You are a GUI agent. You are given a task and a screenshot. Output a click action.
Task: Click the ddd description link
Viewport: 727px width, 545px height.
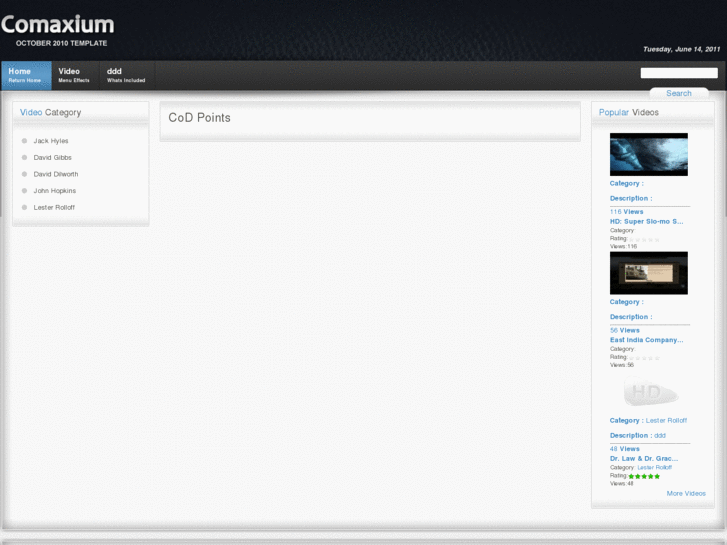click(660, 435)
